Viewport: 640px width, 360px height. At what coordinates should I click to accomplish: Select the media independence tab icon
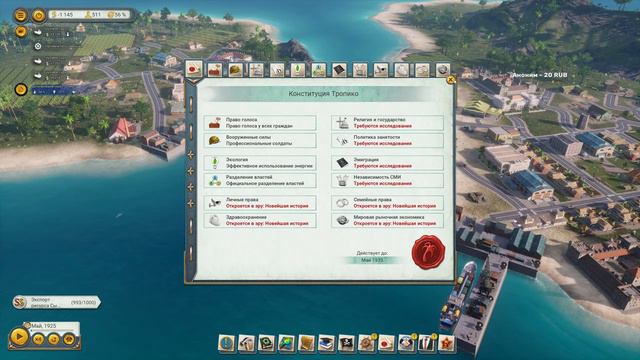coord(360,70)
